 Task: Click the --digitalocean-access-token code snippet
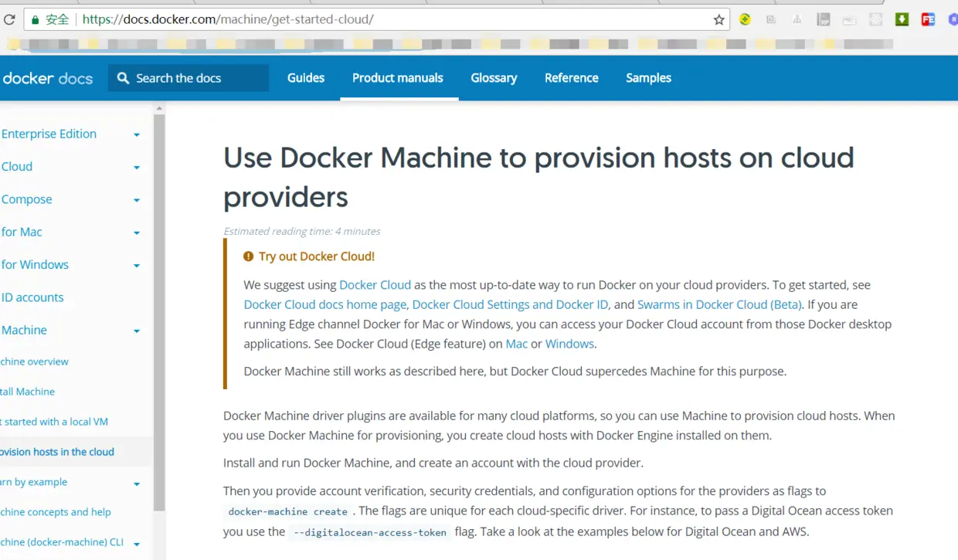(369, 532)
